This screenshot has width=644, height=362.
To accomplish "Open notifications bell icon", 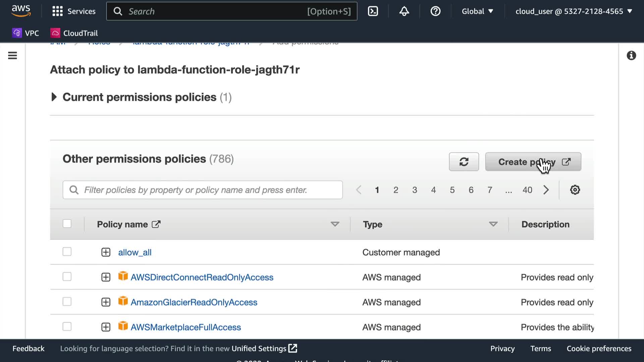I will (404, 11).
